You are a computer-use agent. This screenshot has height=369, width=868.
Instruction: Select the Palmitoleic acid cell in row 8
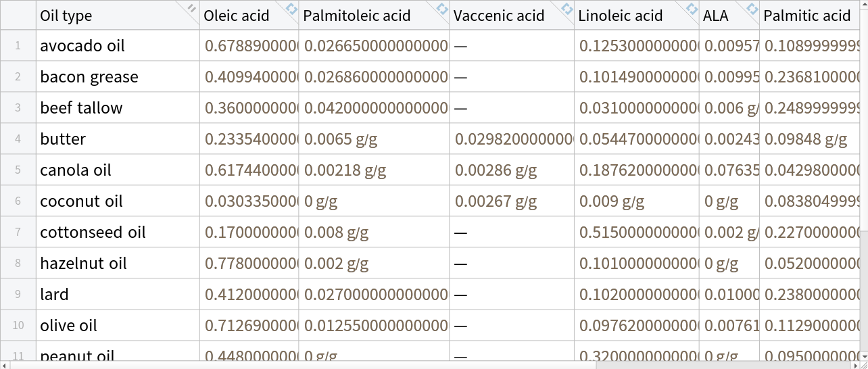375,264
